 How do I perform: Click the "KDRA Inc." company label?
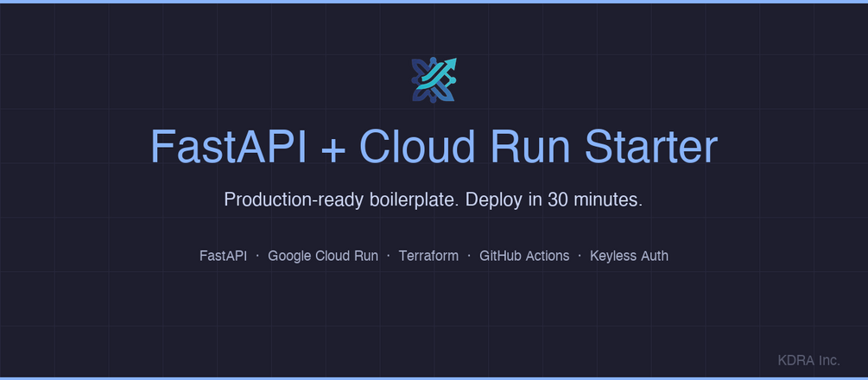[808, 360]
